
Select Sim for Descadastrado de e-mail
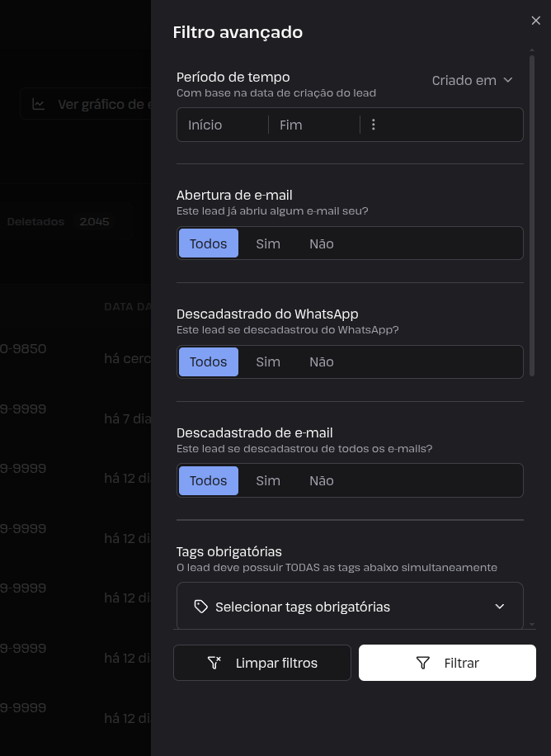pyautogui.click(x=268, y=480)
